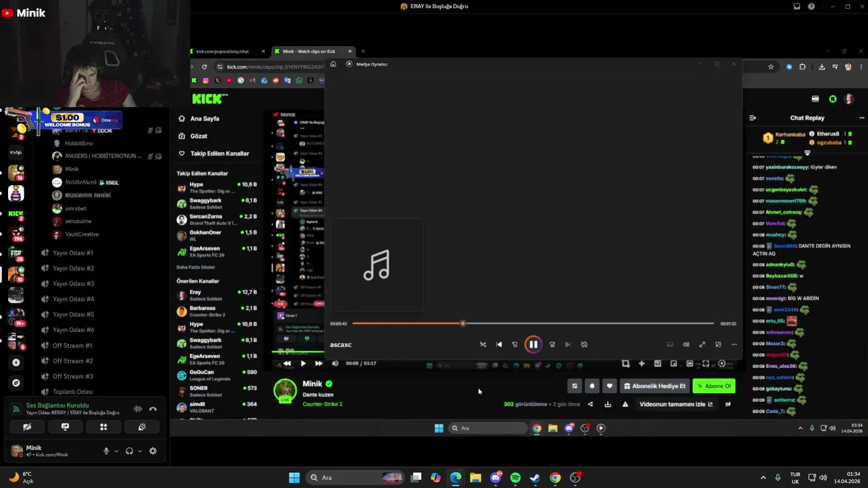
Task: Report the clip with the warning icon
Action: (x=625, y=405)
